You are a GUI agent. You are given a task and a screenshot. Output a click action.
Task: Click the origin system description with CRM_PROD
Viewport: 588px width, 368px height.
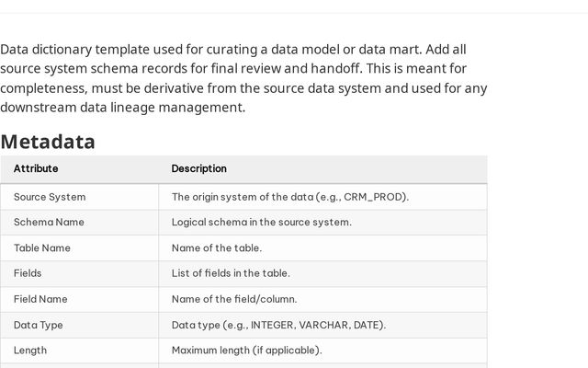[x=289, y=197]
